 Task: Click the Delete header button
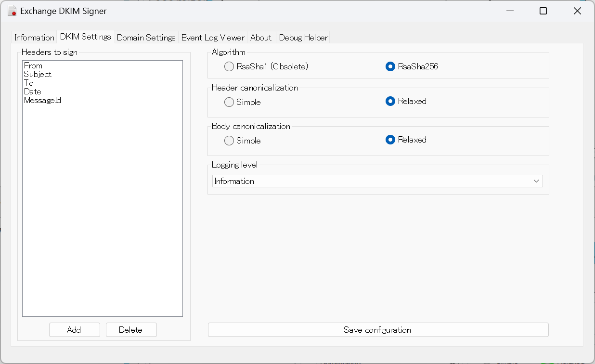[x=131, y=330]
